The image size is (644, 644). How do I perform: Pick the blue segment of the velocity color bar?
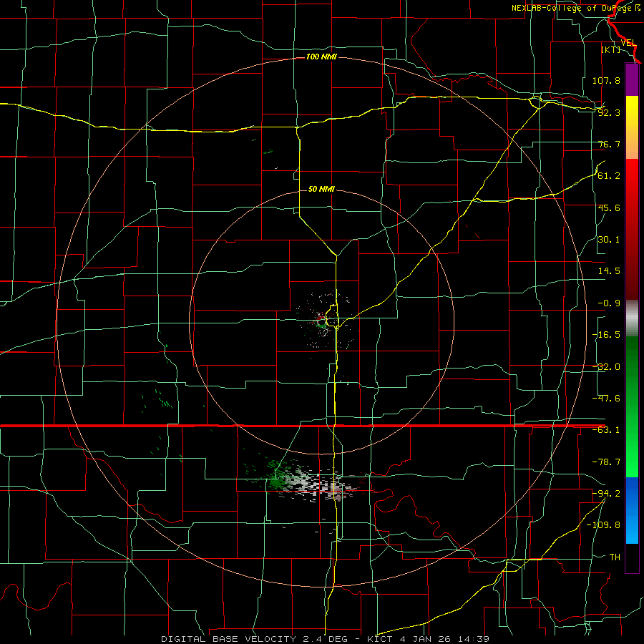pyautogui.click(x=632, y=510)
